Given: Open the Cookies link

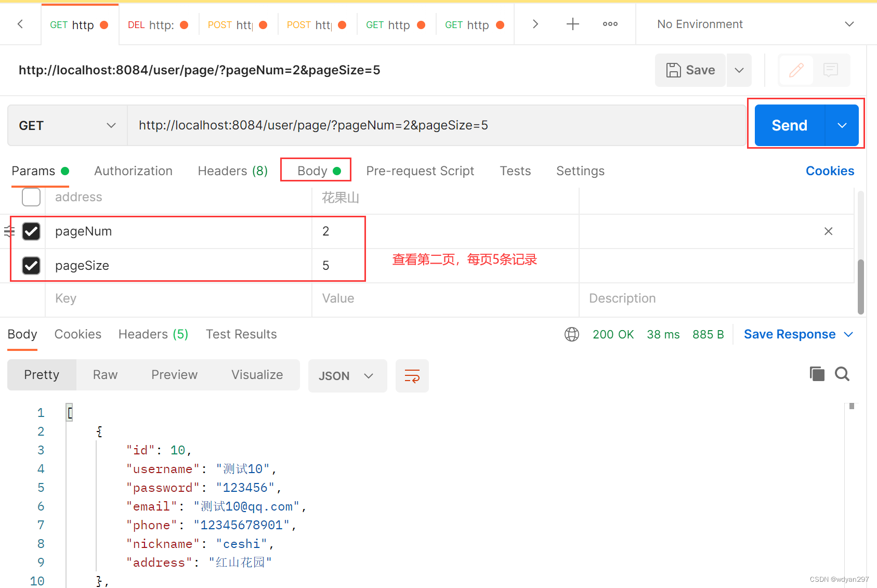Looking at the screenshot, I should click(x=830, y=171).
